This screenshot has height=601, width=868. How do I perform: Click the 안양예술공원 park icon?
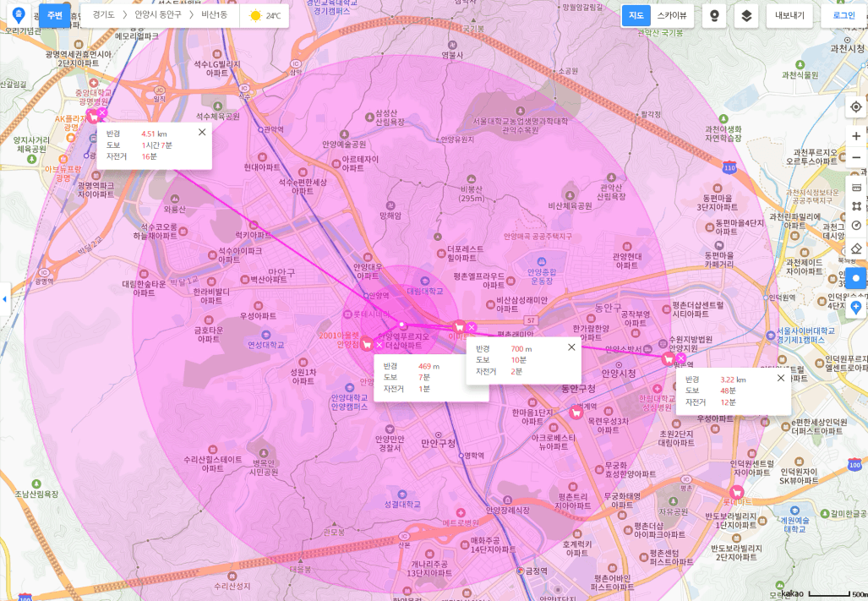(x=344, y=134)
